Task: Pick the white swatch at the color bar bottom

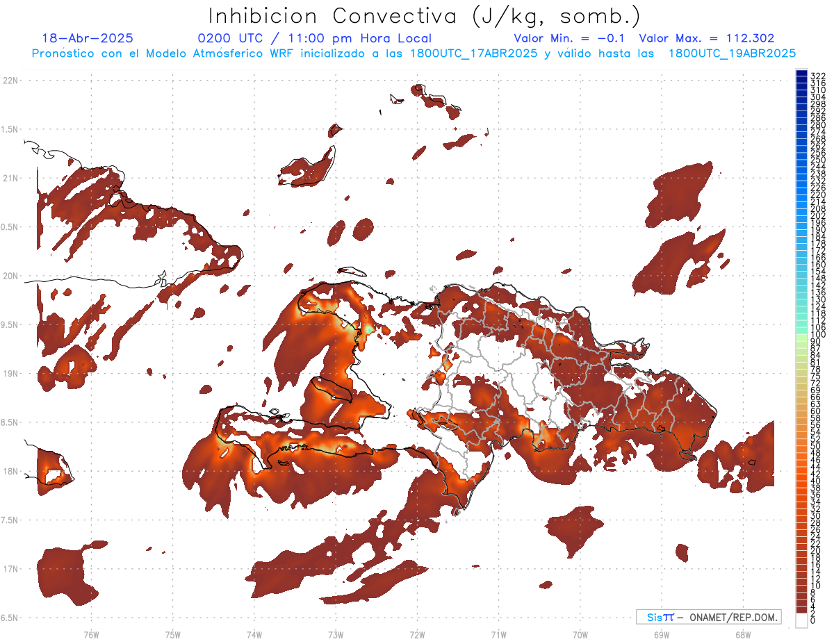Action: 801,621
